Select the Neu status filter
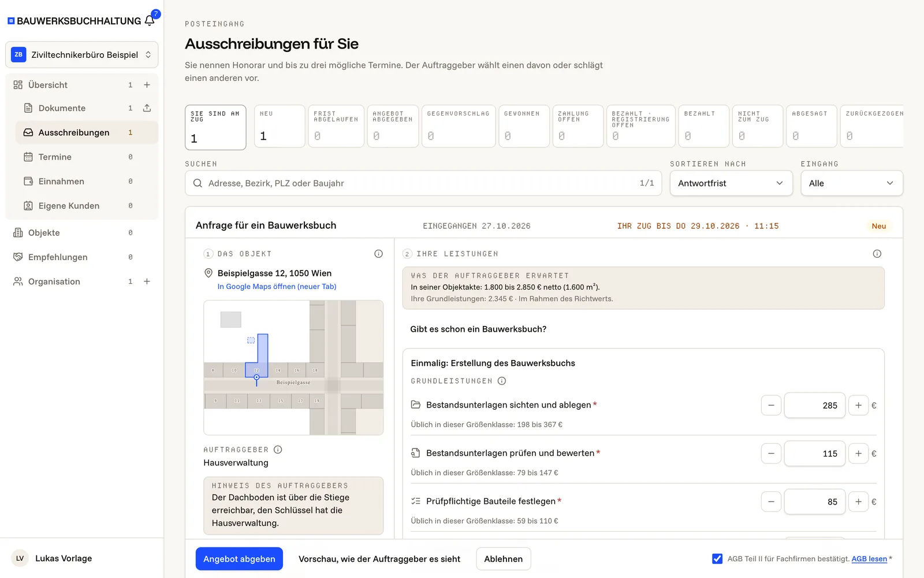Screen dimensions: 924x578 click(280, 126)
